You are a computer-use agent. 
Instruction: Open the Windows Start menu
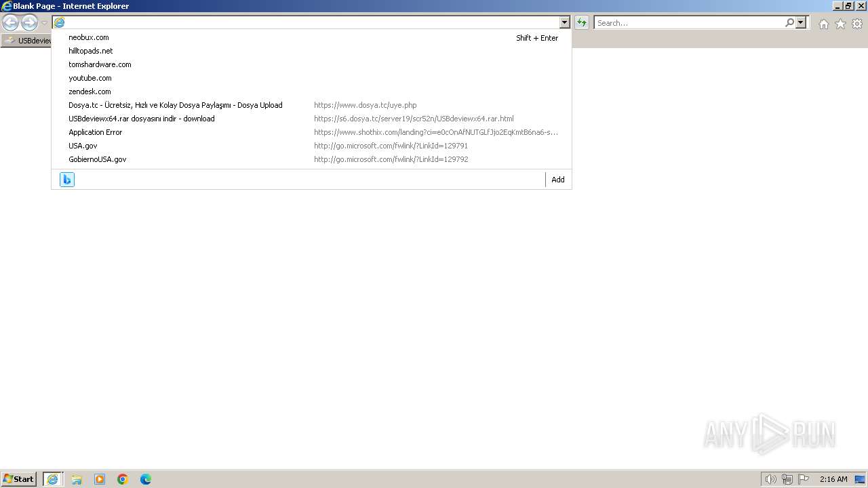(19, 479)
